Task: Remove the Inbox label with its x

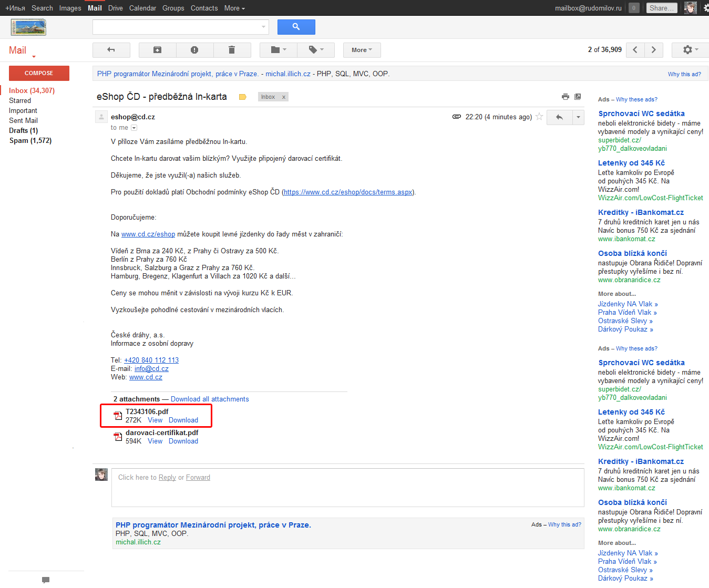Action: pos(284,97)
